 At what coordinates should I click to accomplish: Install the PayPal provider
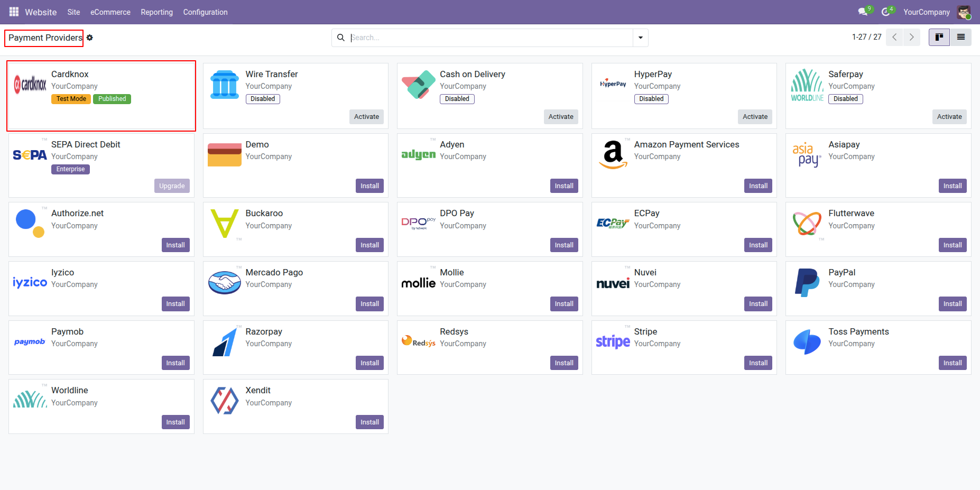pyautogui.click(x=953, y=304)
